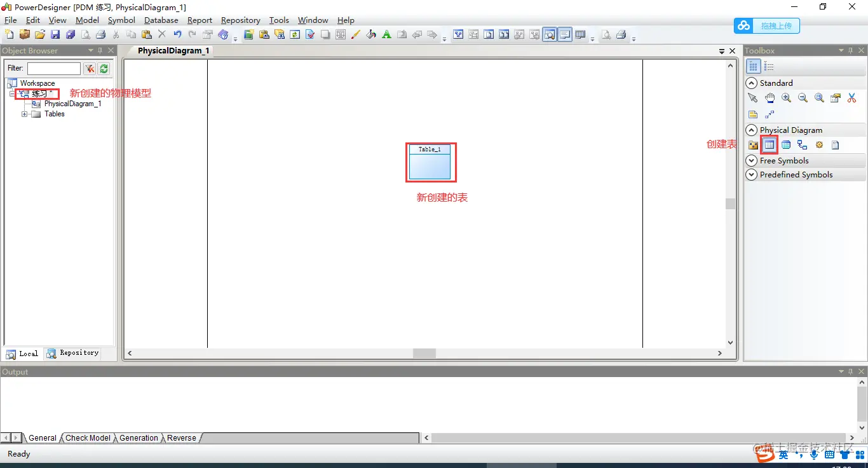The width and height of the screenshot is (868, 468).
Task: Select the Link/Traceability tool in Toolbox
Action: (x=770, y=114)
